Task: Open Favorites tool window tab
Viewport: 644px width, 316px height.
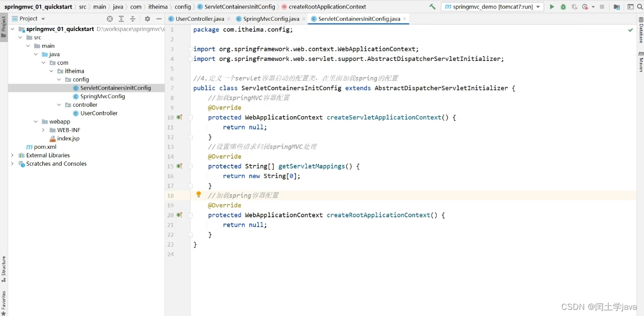Action: [3, 303]
